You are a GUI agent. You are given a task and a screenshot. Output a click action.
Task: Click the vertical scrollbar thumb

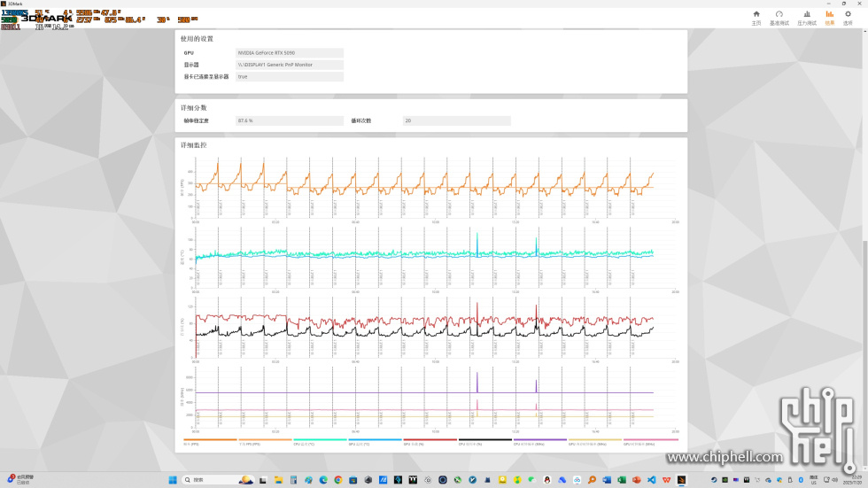click(x=864, y=354)
